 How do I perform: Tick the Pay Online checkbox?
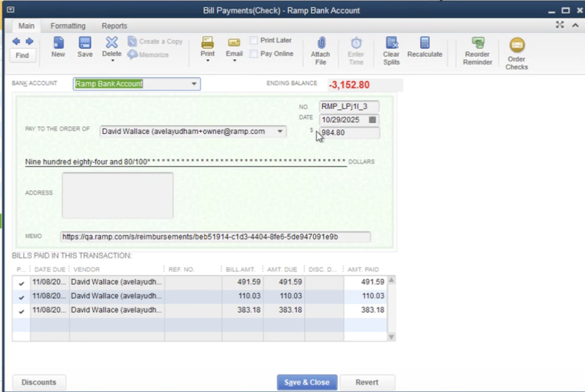[254, 53]
